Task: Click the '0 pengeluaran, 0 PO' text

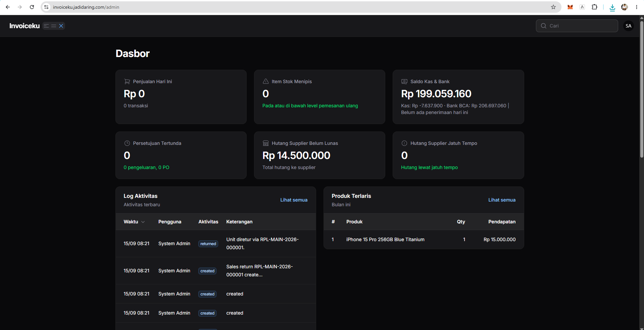Action: (x=146, y=167)
